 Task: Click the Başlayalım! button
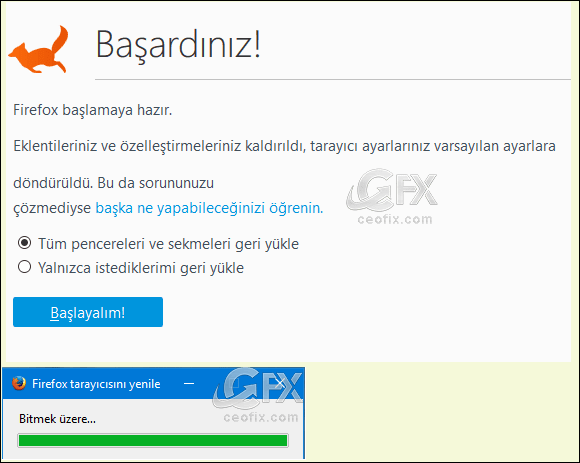point(88,312)
